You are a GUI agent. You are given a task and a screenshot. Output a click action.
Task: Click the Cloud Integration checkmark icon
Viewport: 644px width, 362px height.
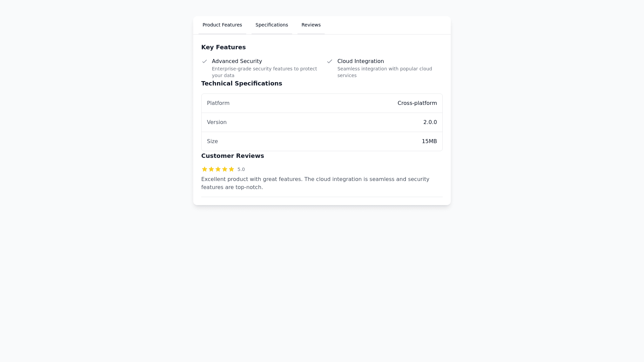(x=330, y=61)
